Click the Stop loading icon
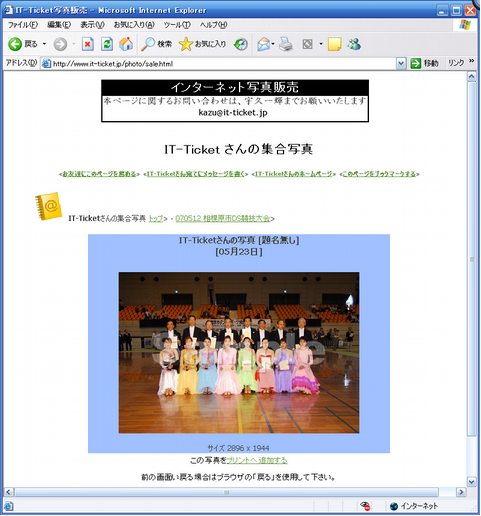 [x=88, y=44]
